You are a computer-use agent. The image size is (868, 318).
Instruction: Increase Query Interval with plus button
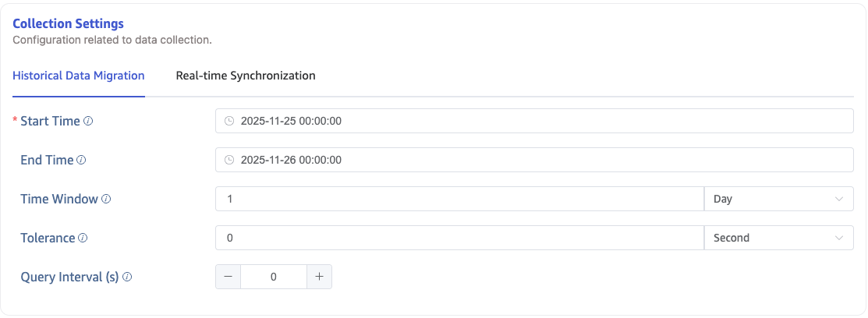319,277
